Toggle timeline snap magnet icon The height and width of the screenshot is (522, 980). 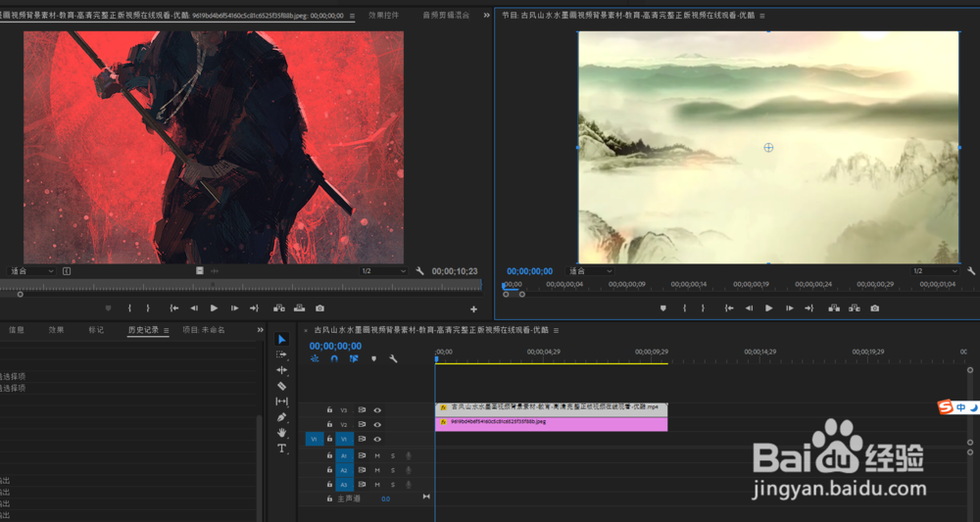(x=334, y=359)
